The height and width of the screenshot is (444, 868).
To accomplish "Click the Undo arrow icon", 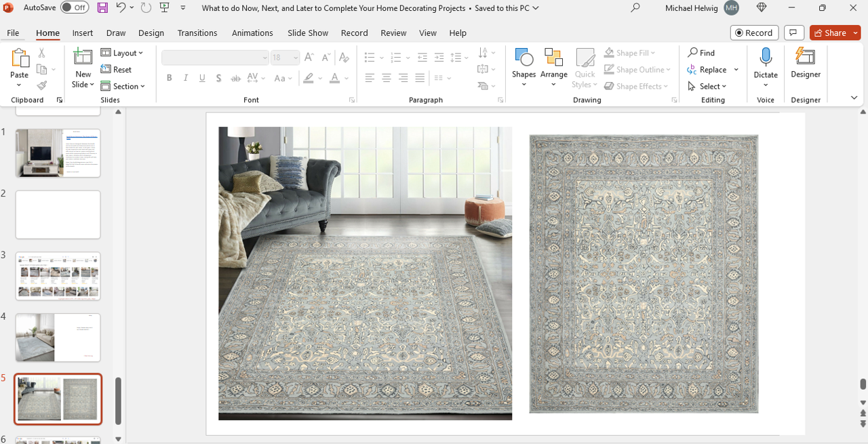I will coord(120,8).
